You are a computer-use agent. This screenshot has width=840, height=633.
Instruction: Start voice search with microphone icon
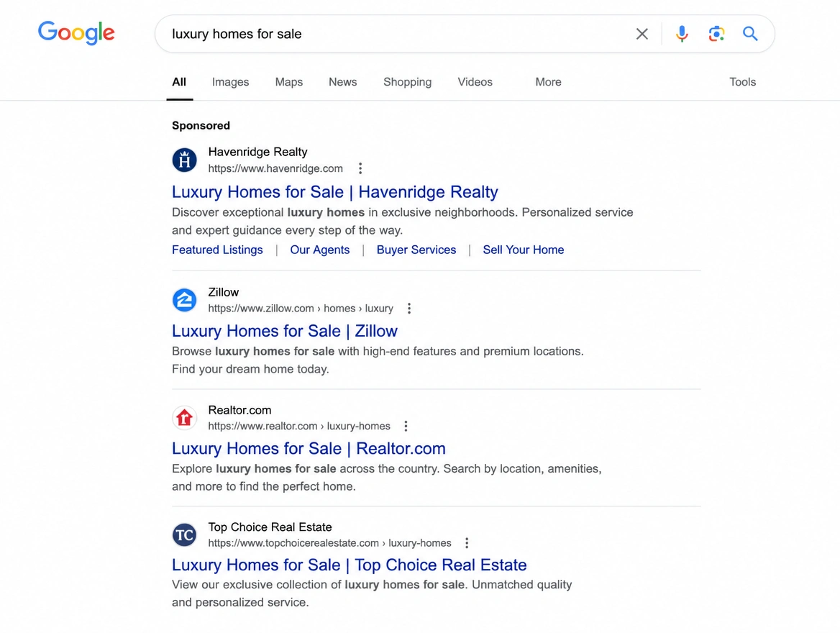point(682,34)
